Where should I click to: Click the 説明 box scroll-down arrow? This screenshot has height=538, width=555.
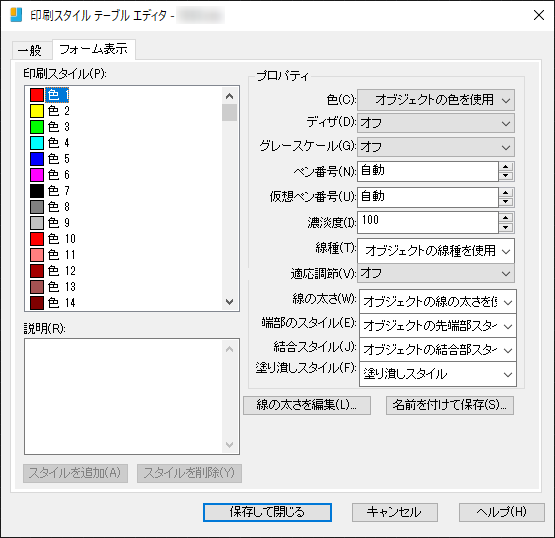[x=229, y=445]
